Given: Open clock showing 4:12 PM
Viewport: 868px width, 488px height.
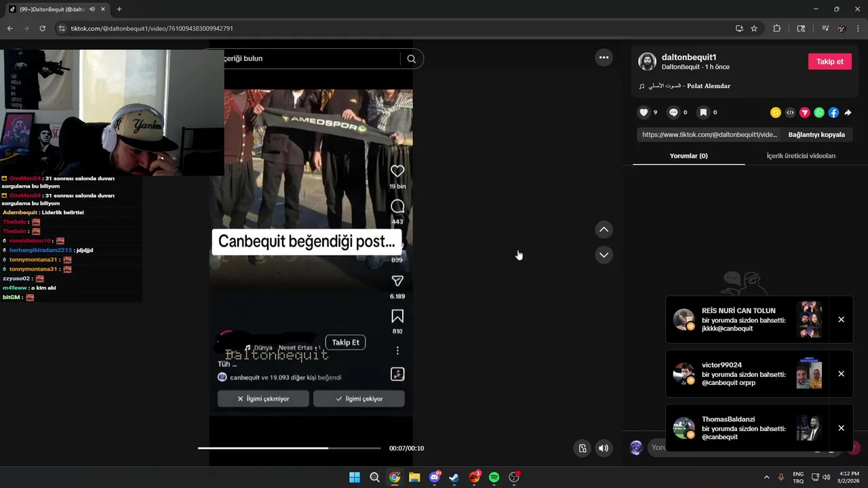Looking at the screenshot, I should (x=849, y=477).
